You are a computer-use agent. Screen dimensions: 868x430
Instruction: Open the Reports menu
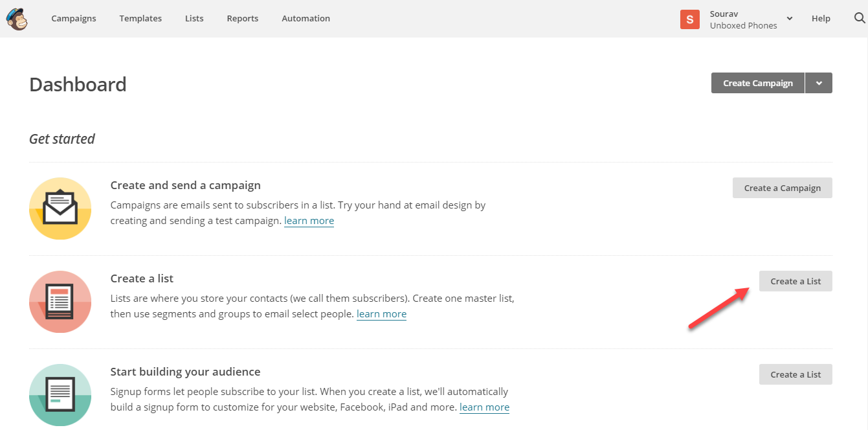click(x=243, y=19)
